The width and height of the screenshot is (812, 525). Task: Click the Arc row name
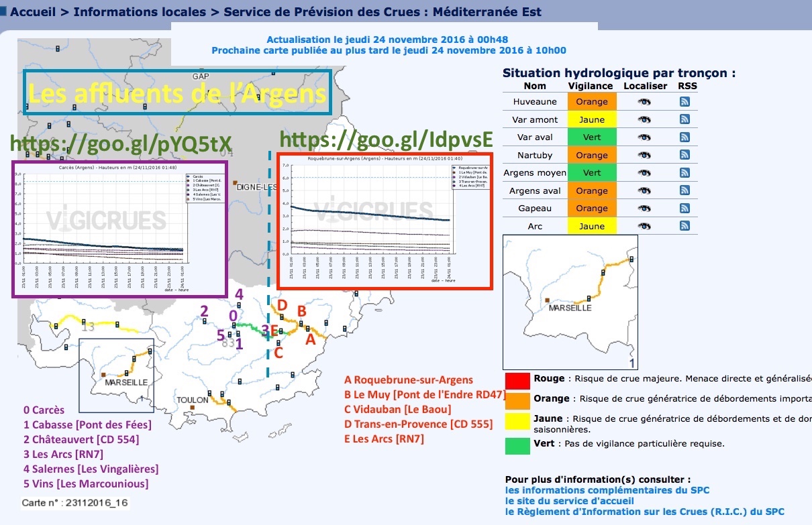tap(535, 226)
